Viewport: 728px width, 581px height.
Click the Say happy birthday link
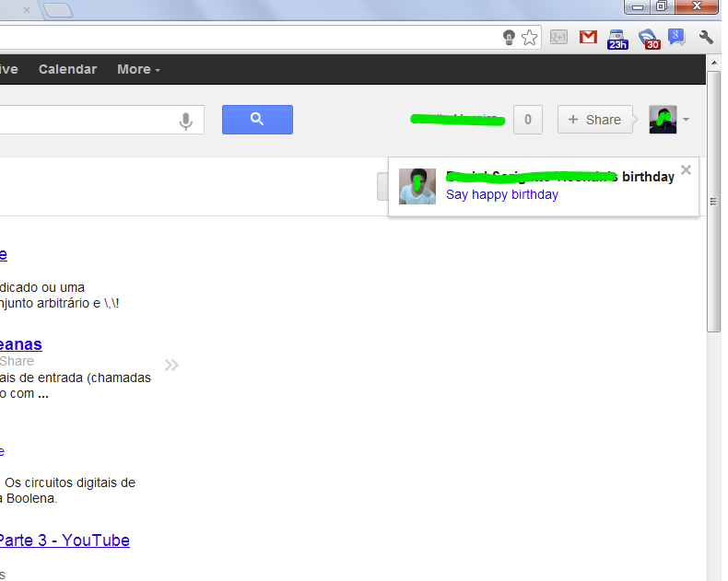click(x=501, y=194)
